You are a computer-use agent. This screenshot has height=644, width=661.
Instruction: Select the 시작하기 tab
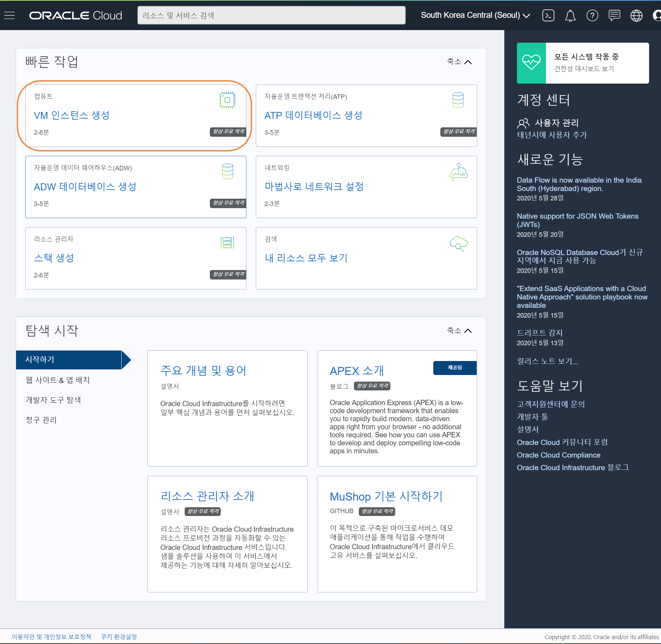[69, 360]
